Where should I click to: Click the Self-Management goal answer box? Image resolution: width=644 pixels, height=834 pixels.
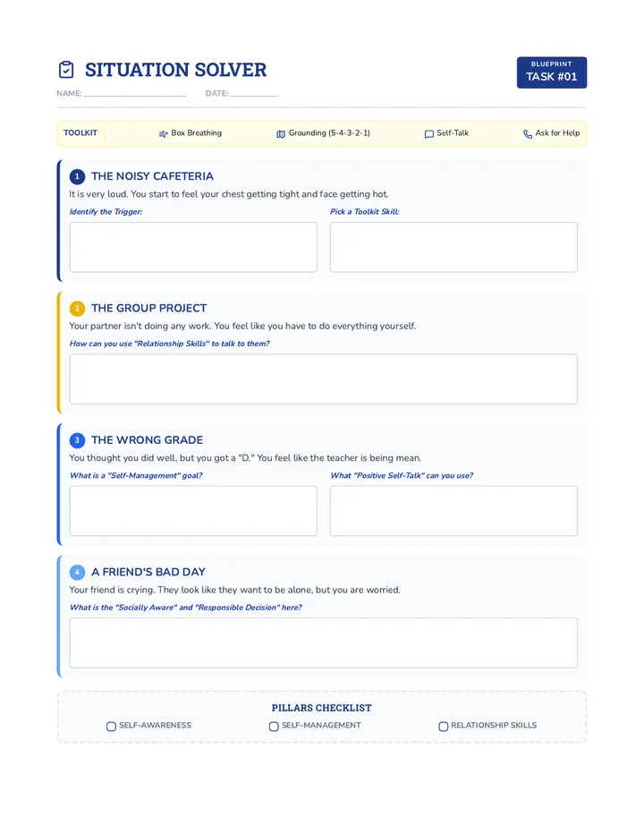point(193,511)
